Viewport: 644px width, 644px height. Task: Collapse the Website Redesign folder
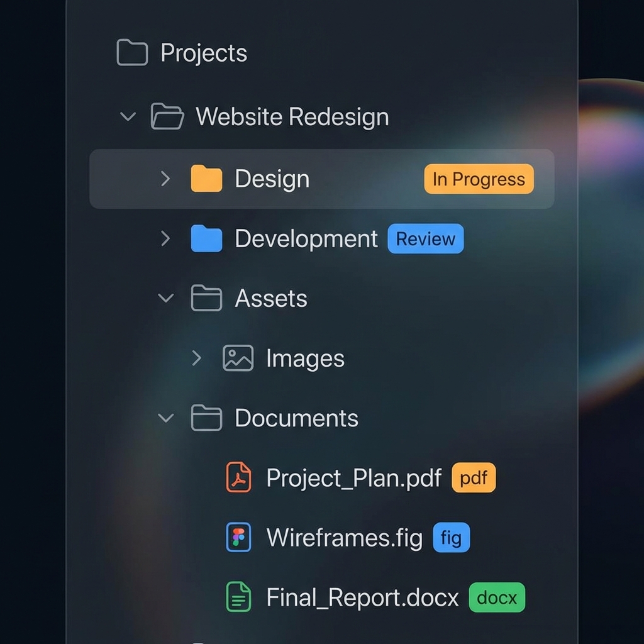click(x=128, y=116)
